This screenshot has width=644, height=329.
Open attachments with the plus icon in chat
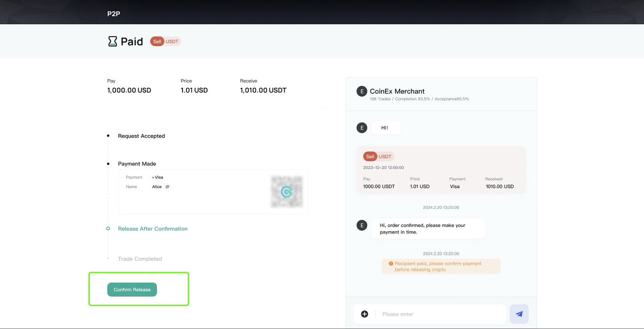click(x=364, y=314)
